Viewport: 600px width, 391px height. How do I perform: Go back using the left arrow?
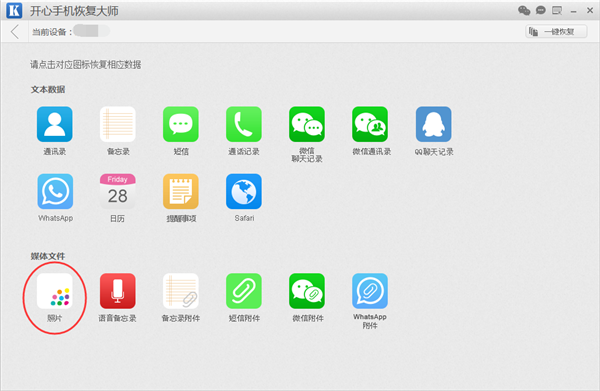(x=15, y=32)
